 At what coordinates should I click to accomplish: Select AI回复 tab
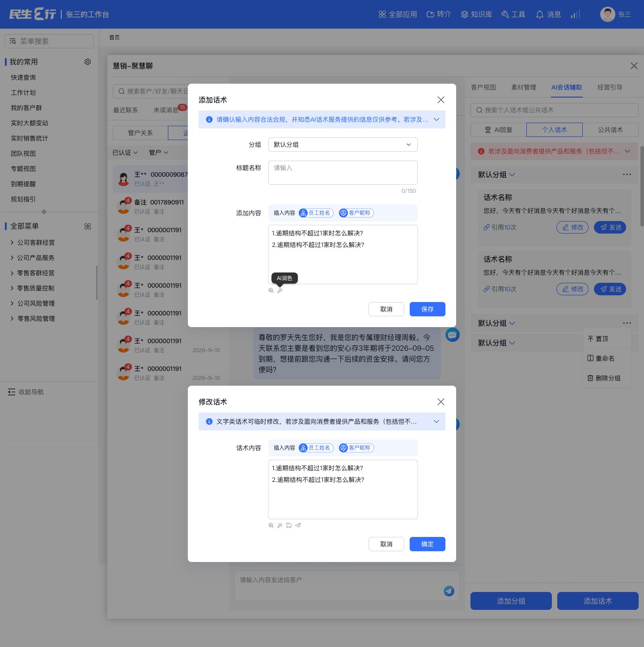499,130
